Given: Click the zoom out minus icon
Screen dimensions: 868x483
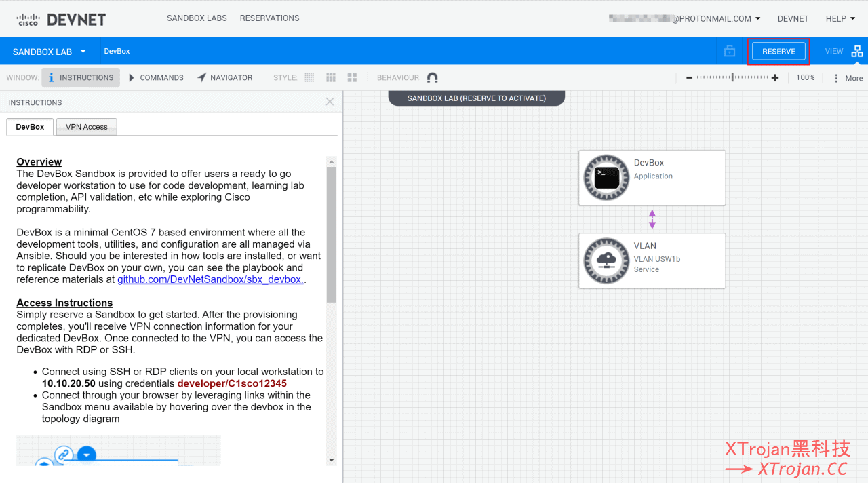Looking at the screenshot, I should pyautogui.click(x=689, y=78).
